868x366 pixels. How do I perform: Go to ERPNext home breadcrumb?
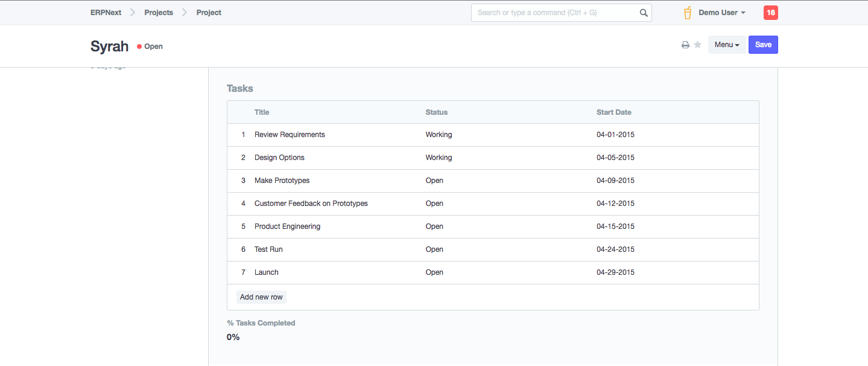click(x=106, y=13)
